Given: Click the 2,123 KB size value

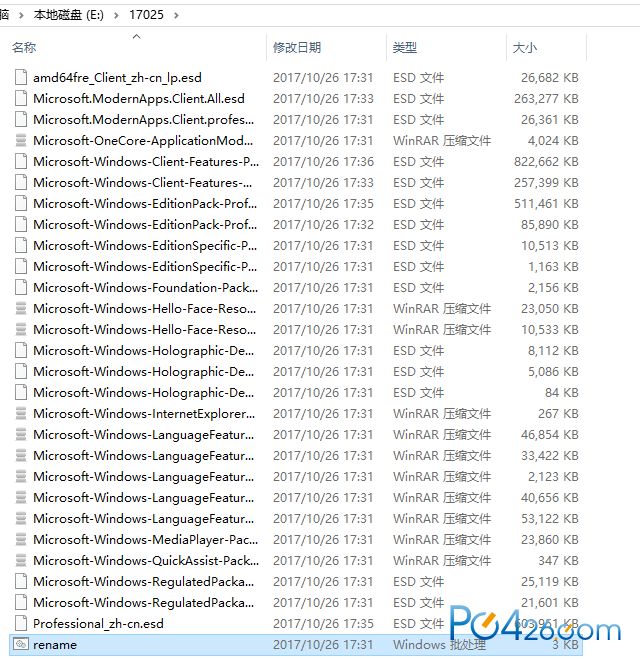Looking at the screenshot, I should point(553,477).
